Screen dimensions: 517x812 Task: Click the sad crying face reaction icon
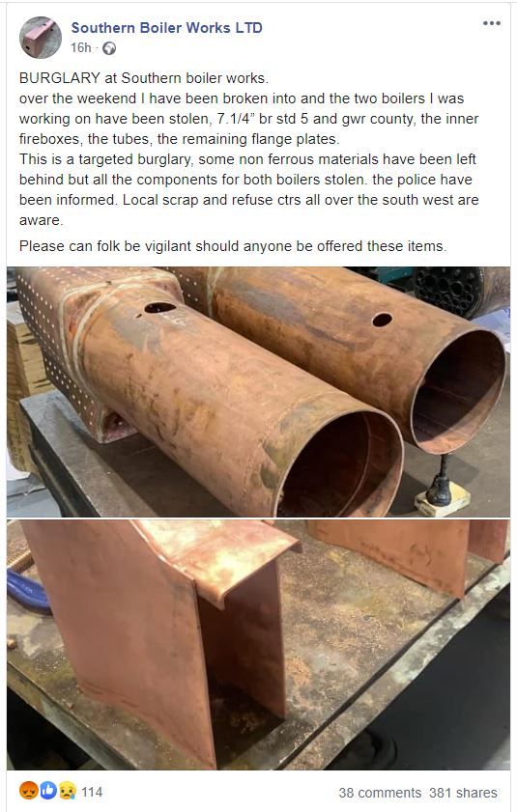pyautogui.click(x=67, y=790)
